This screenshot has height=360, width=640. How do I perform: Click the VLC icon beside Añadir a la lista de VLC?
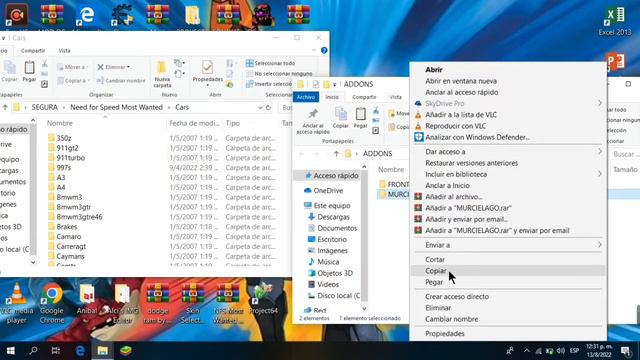(x=418, y=115)
